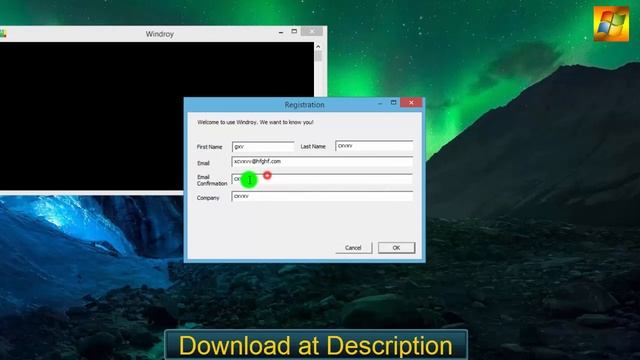The width and height of the screenshot is (640, 360).
Task: Click the Windroy window title text
Action: coord(160,34)
